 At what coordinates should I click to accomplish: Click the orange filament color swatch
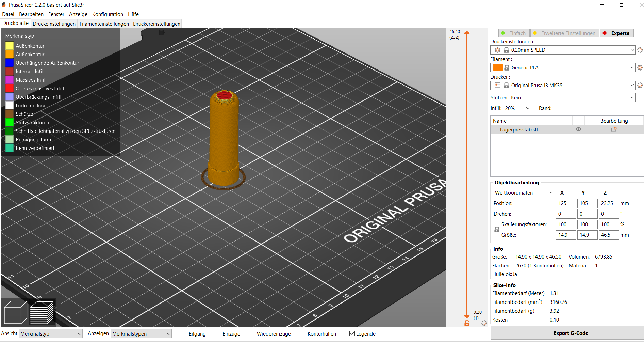[497, 67]
